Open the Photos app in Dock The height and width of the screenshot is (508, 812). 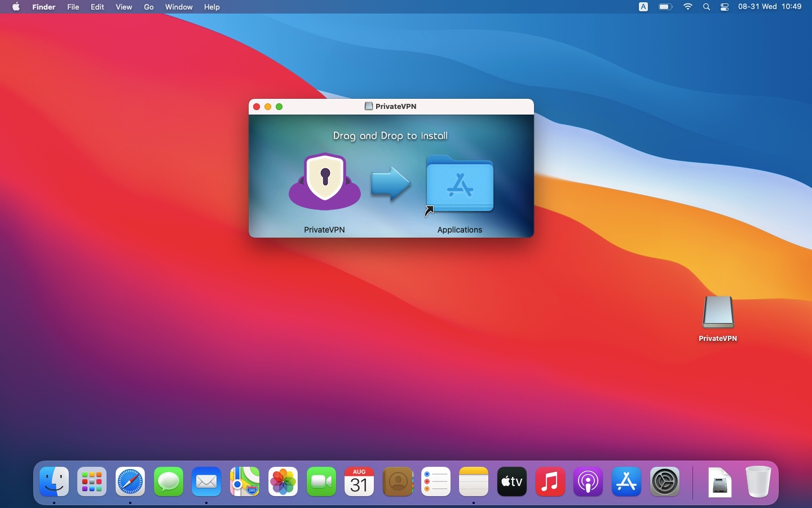click(283, 482)
